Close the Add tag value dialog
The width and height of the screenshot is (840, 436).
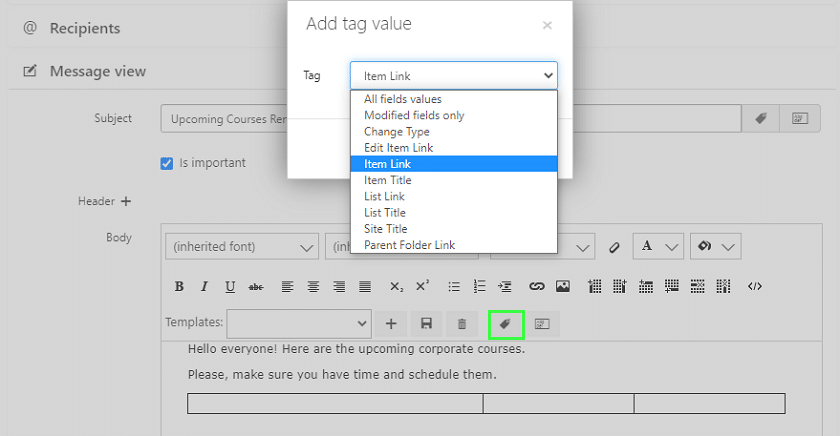click(547, 25)
